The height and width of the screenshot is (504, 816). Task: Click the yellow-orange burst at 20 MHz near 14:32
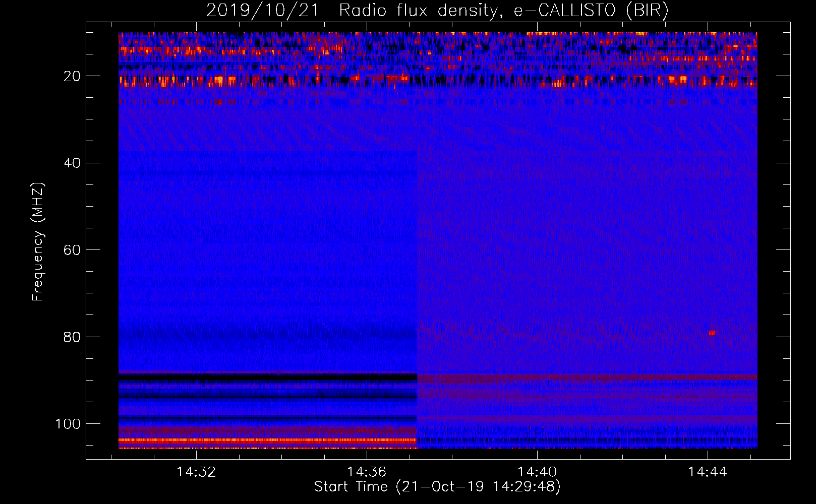[218, 80]
